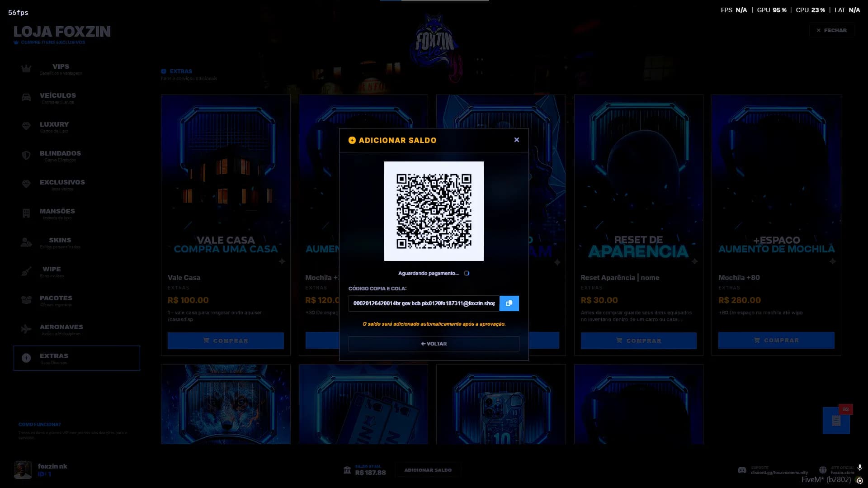Click the 'R$ 100.00' price
868x488 pixels.
pyautogui.click(x=188, y=300)
